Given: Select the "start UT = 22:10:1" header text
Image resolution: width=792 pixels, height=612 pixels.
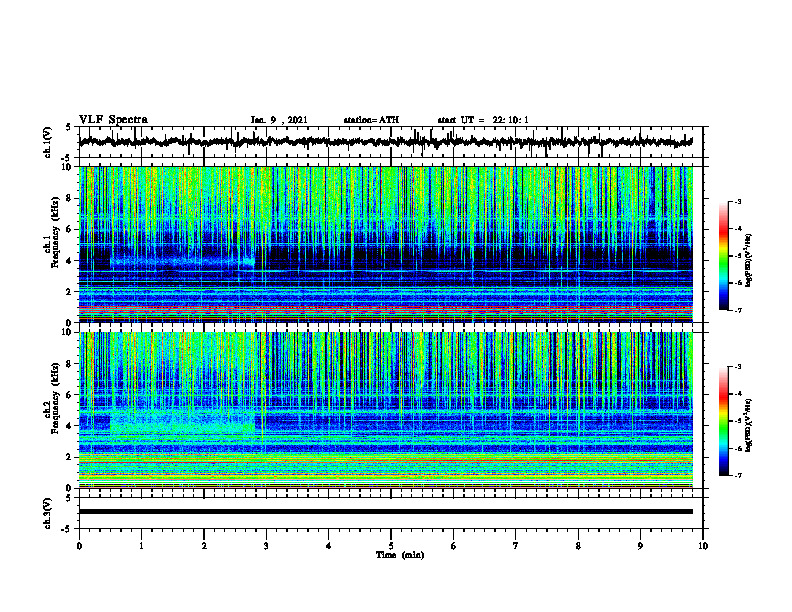Looking at the screenshot, I should point(483,120).
